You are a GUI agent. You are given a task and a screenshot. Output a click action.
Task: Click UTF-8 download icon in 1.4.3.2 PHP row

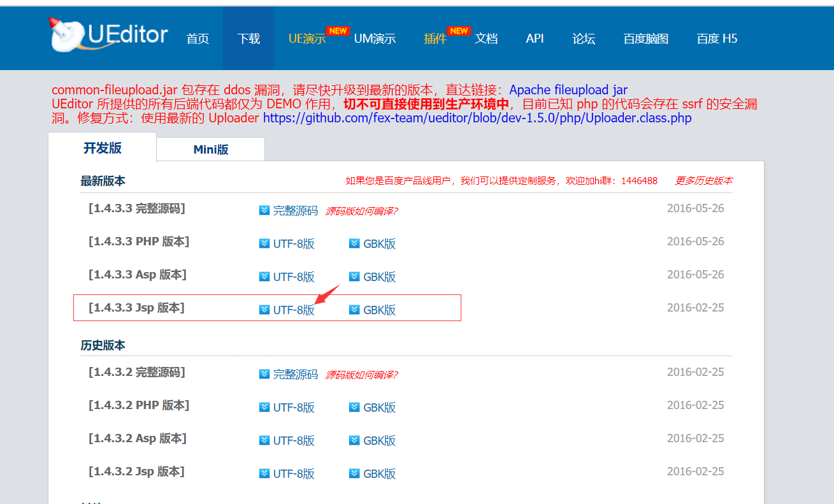tap(264, 407)
